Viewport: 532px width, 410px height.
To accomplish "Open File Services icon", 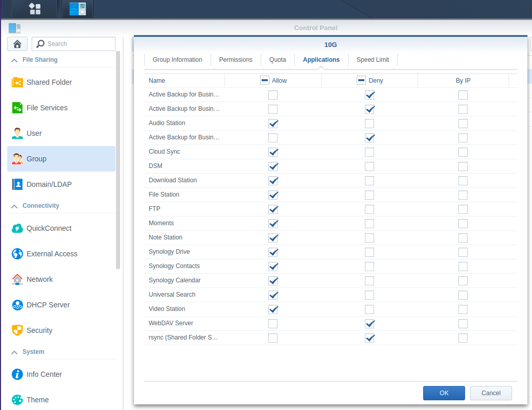I will [17, 108].
